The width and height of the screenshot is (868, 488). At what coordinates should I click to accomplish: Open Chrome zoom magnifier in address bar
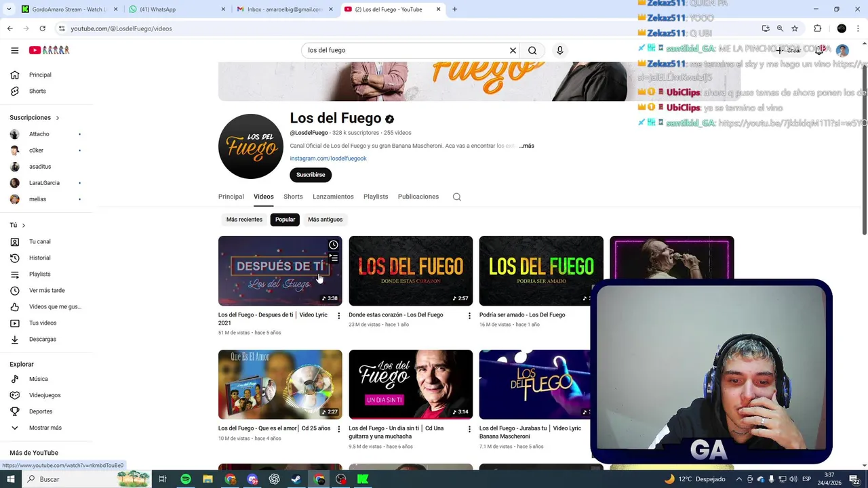[x=780, y=28]
